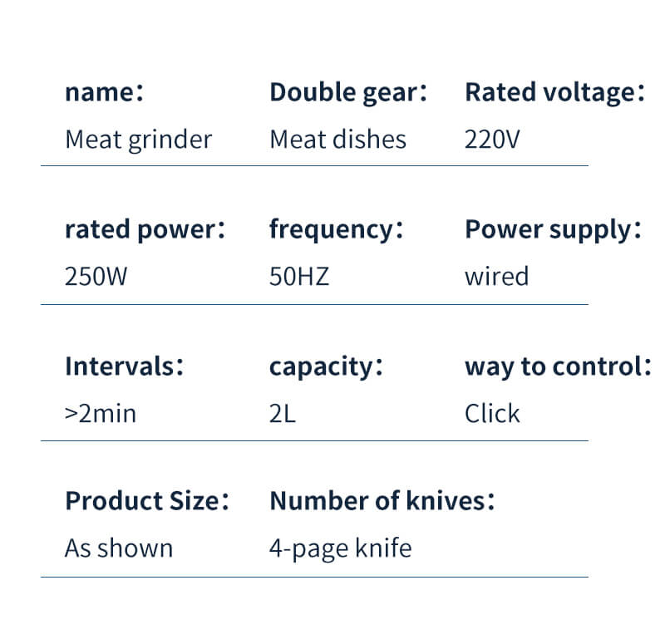Click the 'Number of knives:' label
Screen dimensions: 665x644
click(x=382, y=501)
